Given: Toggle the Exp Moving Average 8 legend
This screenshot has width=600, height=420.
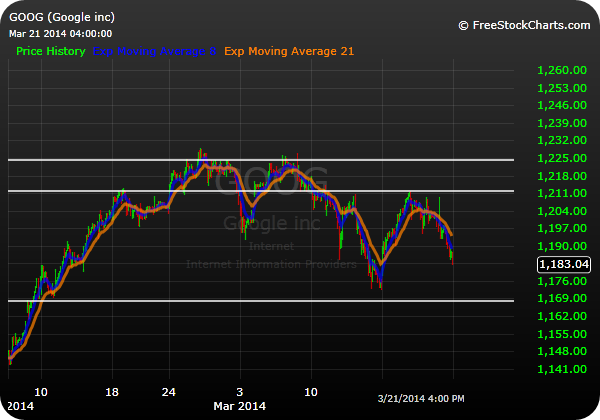Looking at the screenshot, I should click(x=154, y=51).
